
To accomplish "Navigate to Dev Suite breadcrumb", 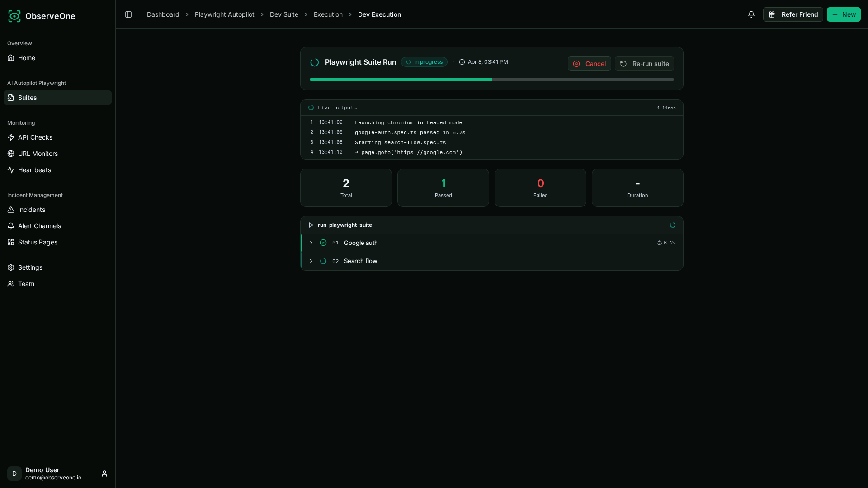I will [x=284, y=14].
